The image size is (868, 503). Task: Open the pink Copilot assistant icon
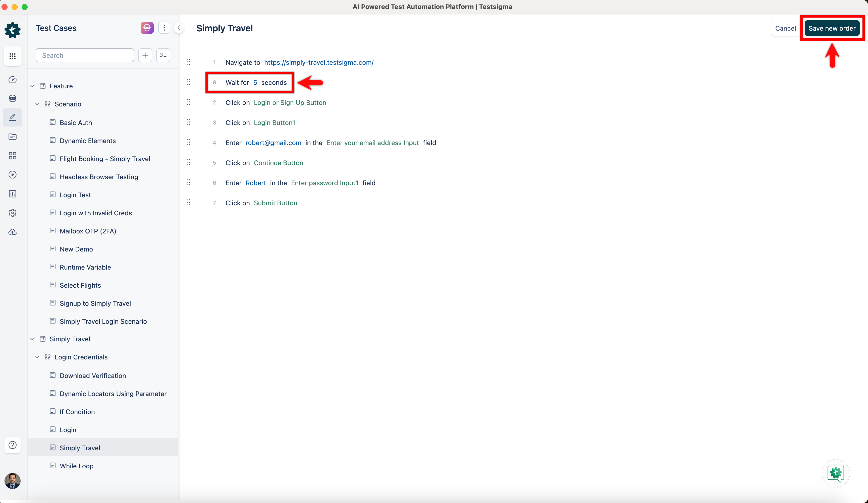click(x=147, y=28)
